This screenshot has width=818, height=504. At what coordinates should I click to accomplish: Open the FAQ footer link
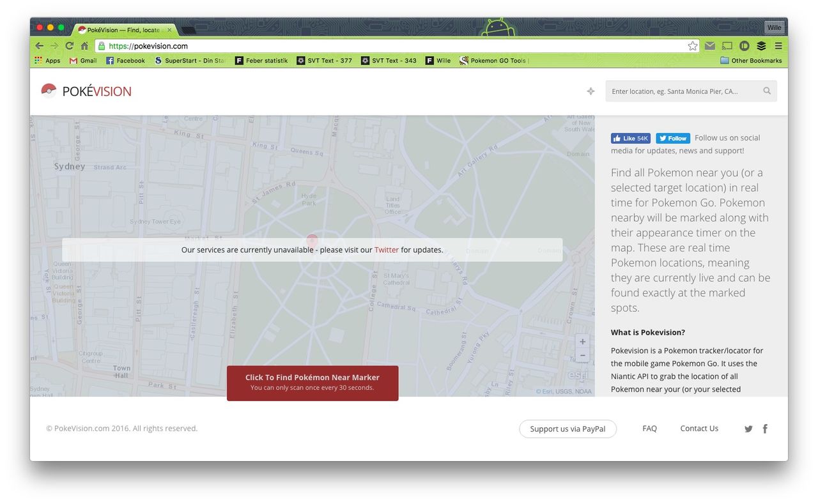[x=649, y=429]
